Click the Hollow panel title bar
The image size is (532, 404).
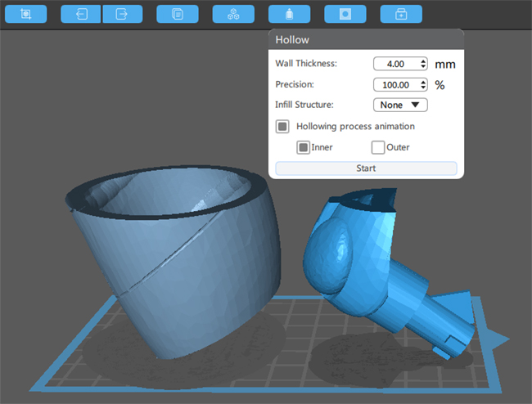click(x=366, y=39)
